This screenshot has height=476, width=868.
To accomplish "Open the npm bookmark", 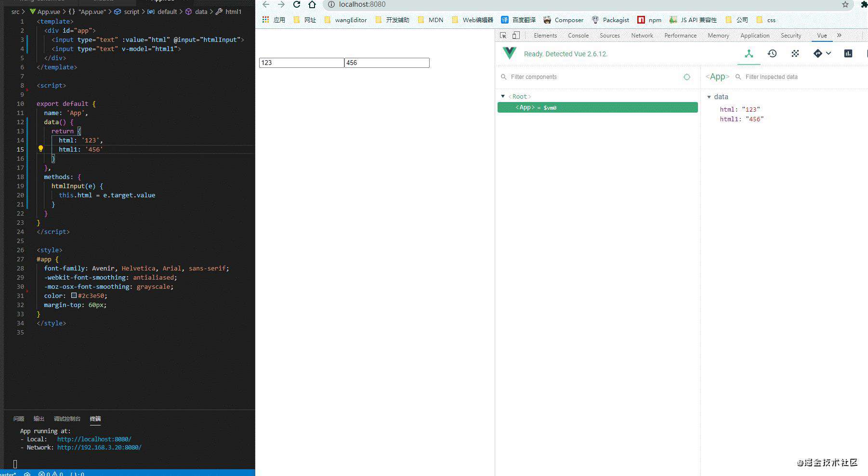I will [x=649, y=20].
